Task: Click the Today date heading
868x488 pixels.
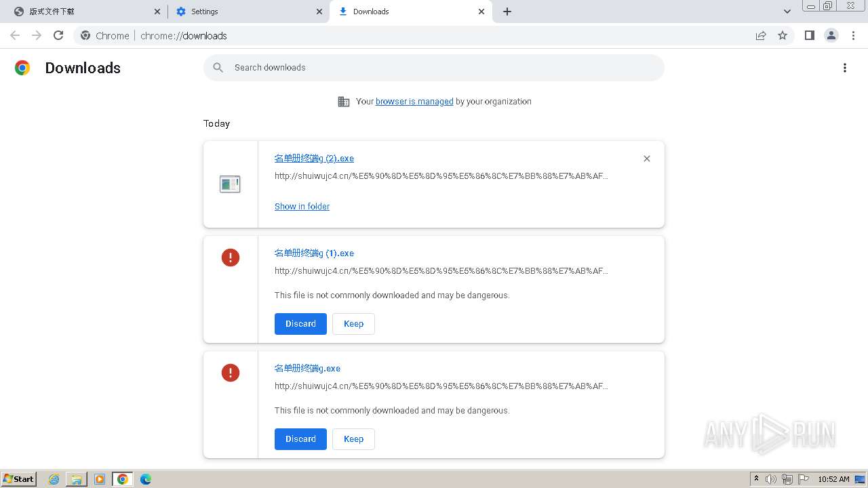Action: [x=216, y=123]
